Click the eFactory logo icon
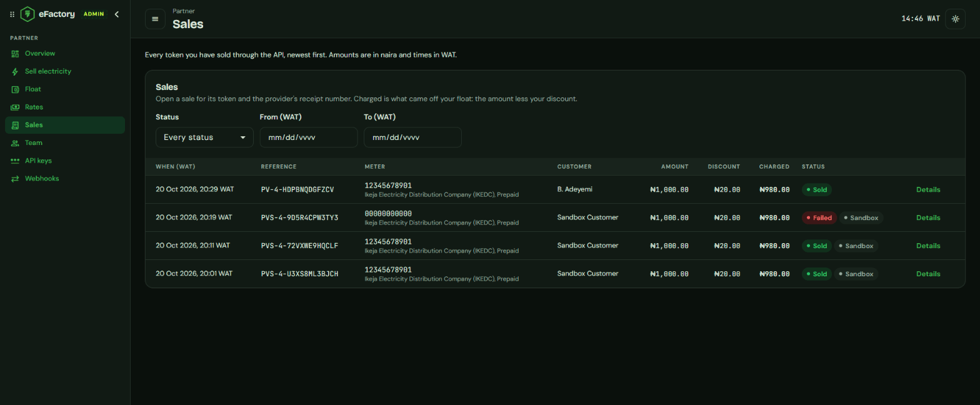 (x=27, y=14)
